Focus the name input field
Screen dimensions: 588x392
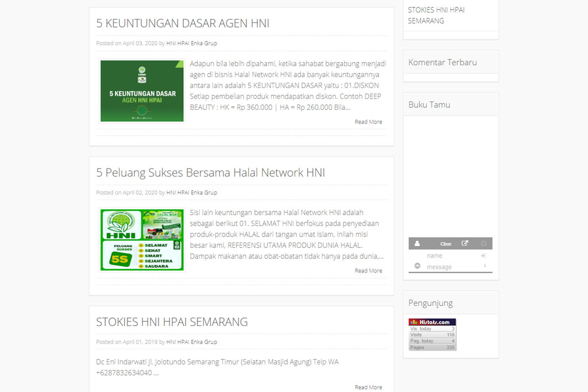point(452,256)
